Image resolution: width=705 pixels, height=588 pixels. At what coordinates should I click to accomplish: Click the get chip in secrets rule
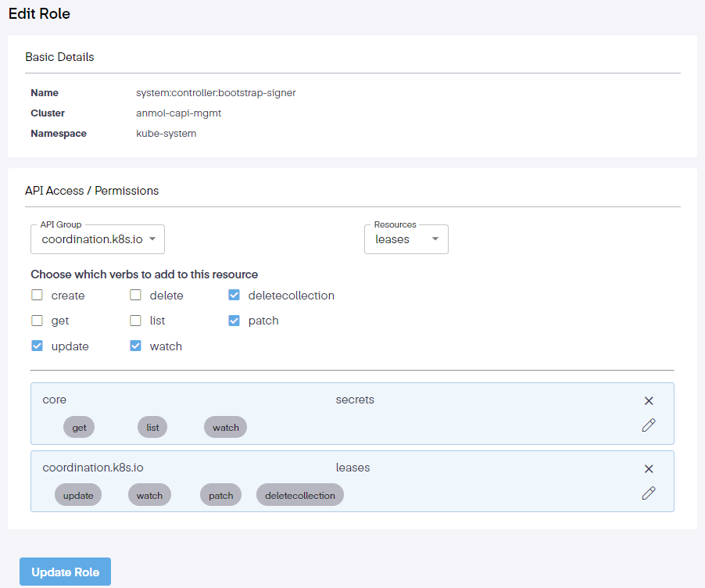[79, 428]
